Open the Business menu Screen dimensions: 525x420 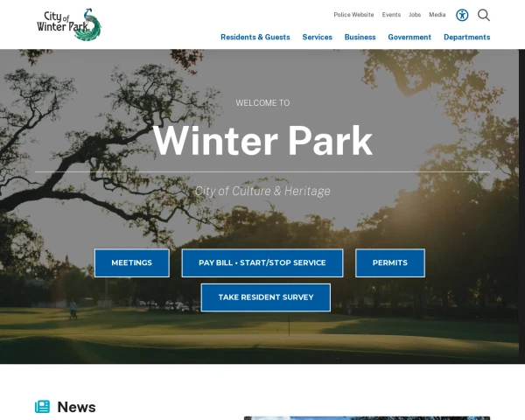360,37
